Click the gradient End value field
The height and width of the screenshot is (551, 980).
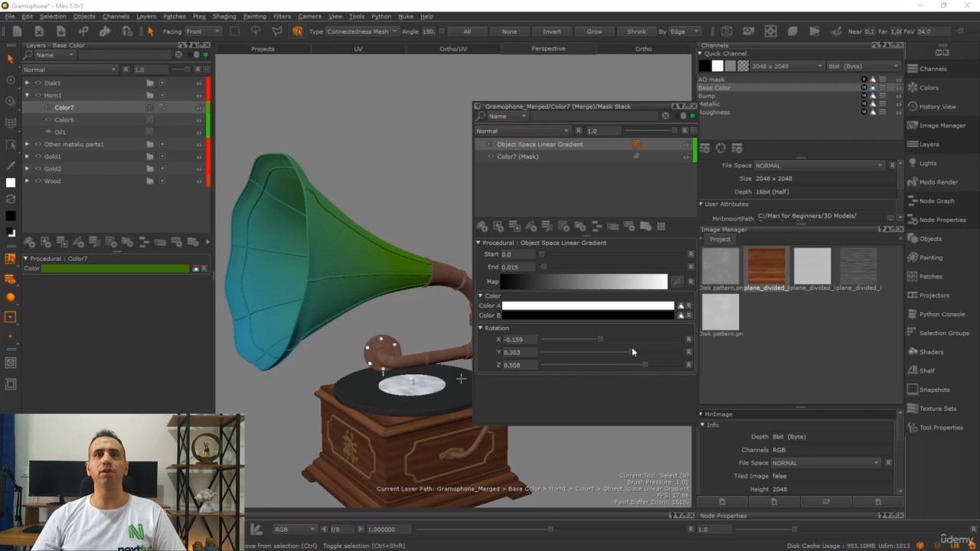pos(518,267)
